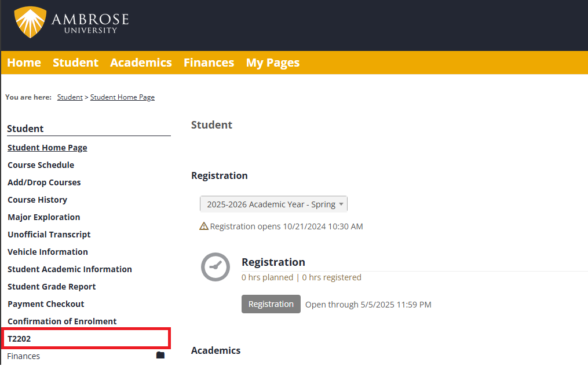Click the Student Home Page breadcrumb link
The width and height of the screenshot is (588, 366).
(122, 97)
